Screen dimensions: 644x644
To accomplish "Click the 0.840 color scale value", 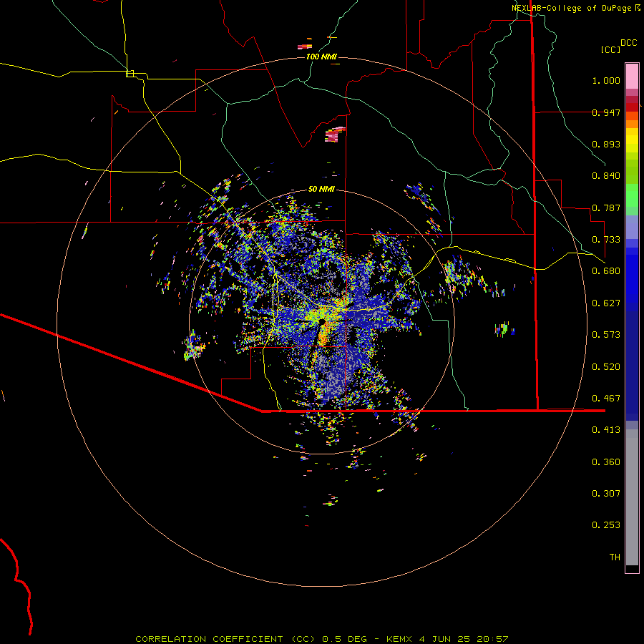I will pyautogui.click(x=606, y=176).
